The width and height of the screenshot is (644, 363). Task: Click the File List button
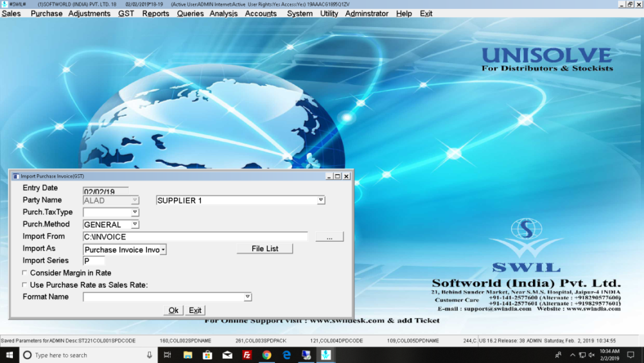click(x=265, y=249)
